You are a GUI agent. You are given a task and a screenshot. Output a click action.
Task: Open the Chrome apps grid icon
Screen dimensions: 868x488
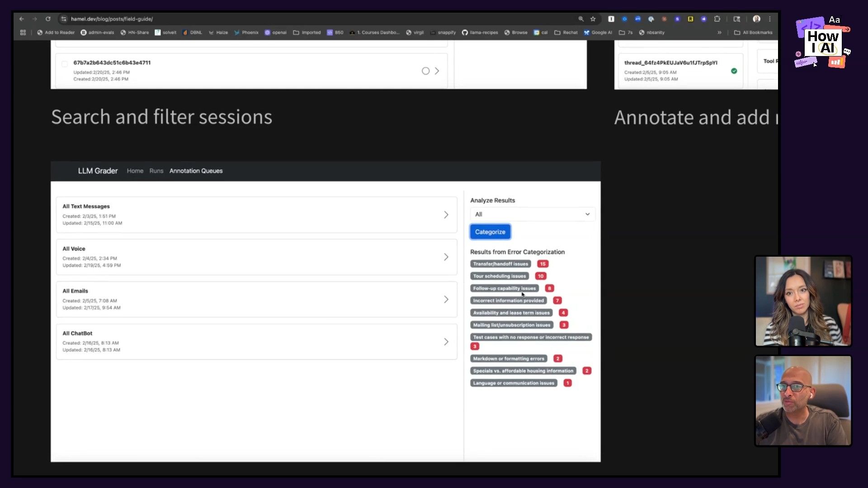click(x=23, y=33)
